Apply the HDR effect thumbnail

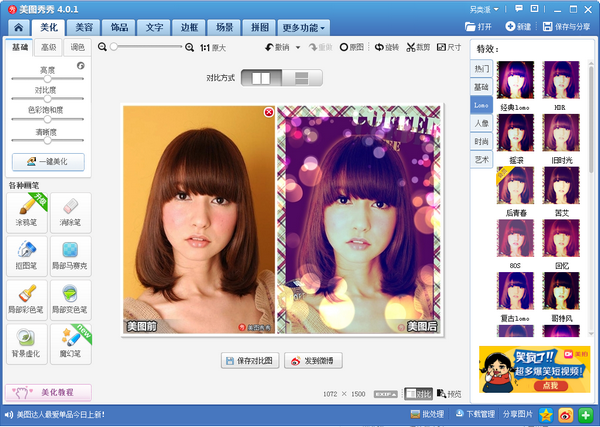561,80
